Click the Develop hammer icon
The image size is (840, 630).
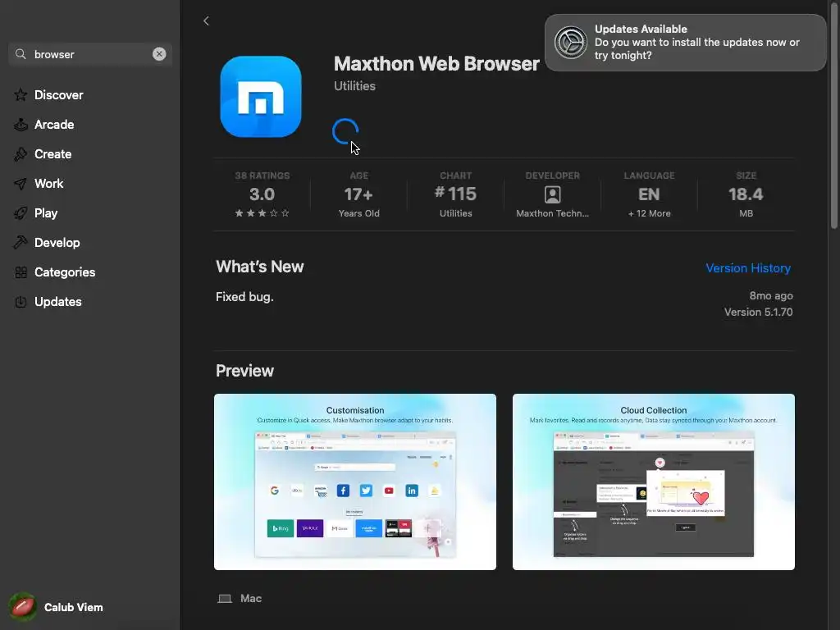(21, 243)
